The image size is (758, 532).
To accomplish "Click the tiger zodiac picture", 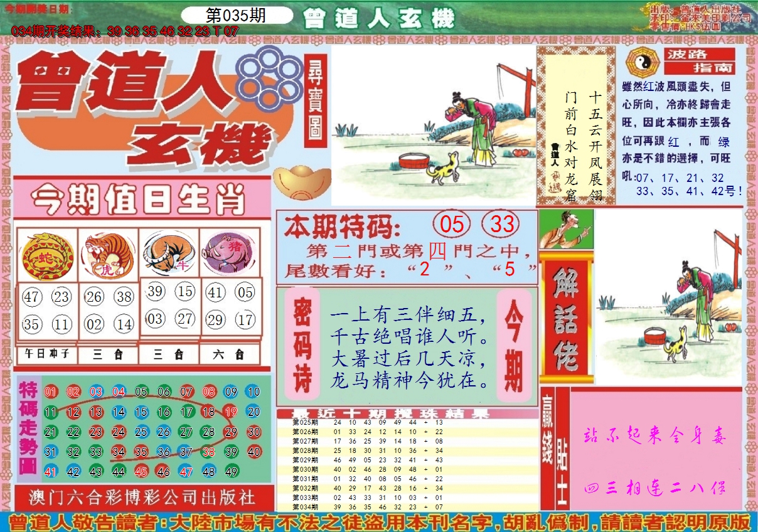I will click(107, 255).
